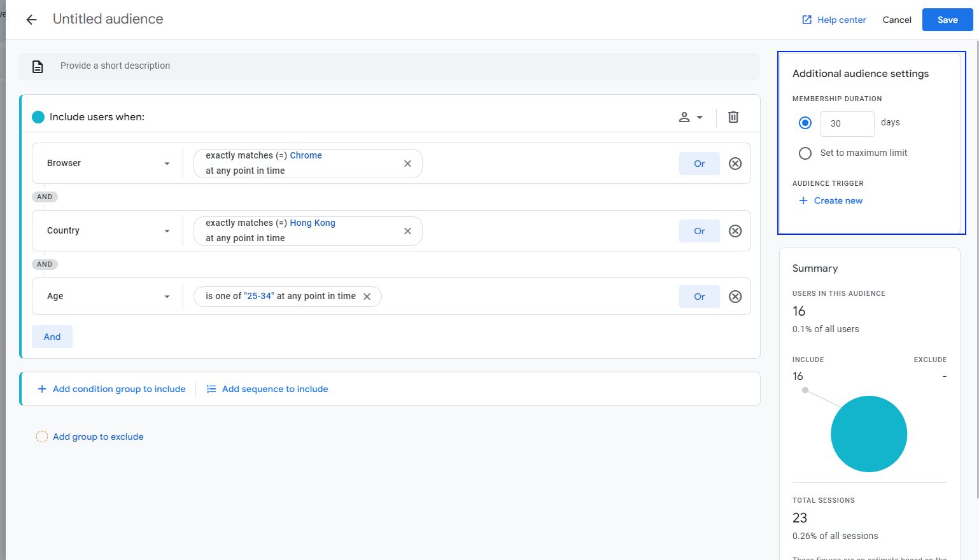Click the Add sequence list icon
Viewport: 979px width, 560px height.
(211, 389)
